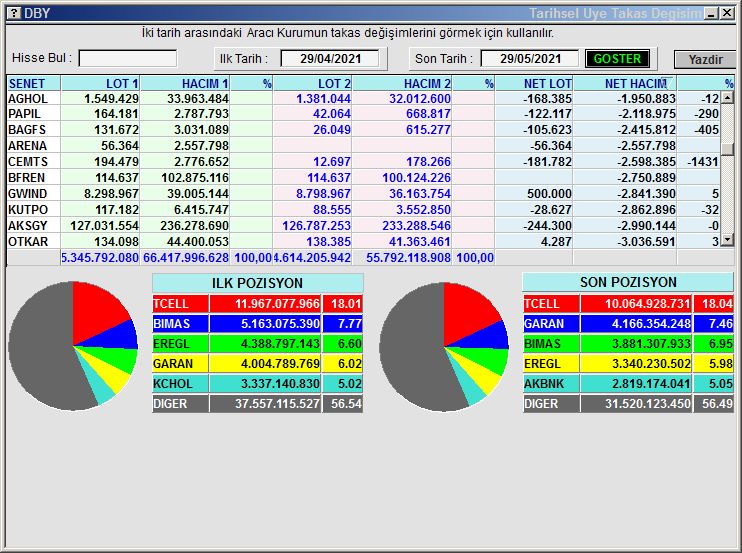Select the AGHOL row in the table

point(33,99)
